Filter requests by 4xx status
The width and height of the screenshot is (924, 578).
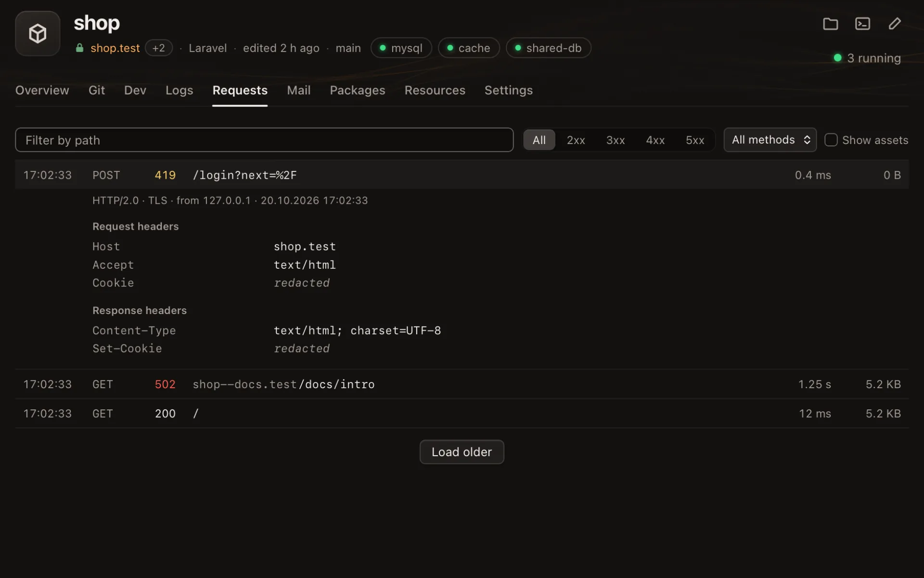click(x=655, y=140)
